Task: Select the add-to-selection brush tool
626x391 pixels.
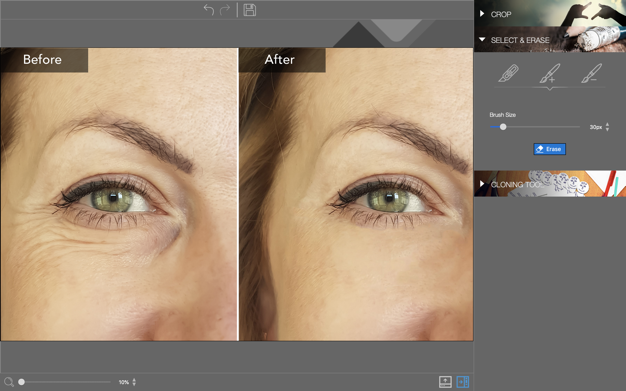Action: point(550,73)
